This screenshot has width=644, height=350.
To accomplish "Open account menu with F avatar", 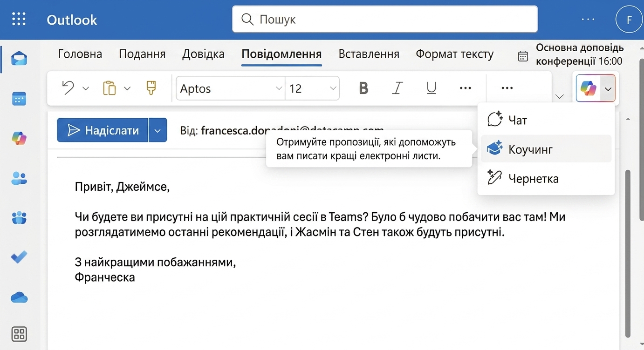I will tap(629, 20).
